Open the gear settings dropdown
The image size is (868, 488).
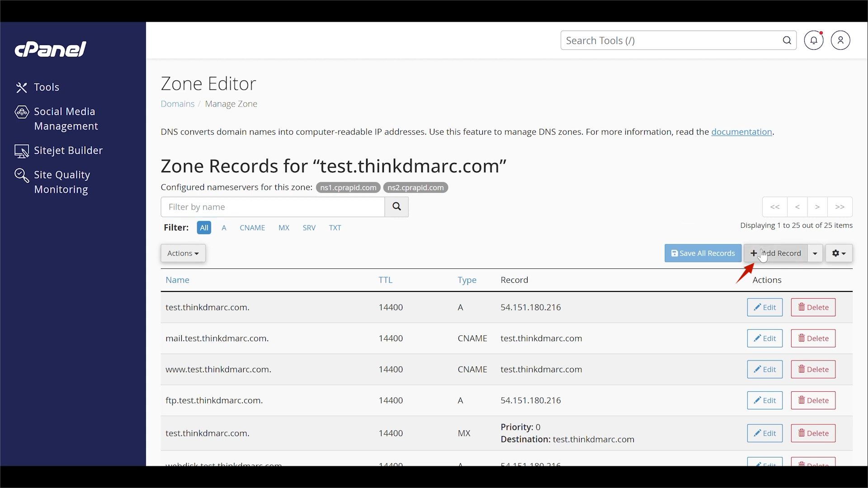(839, 253)
